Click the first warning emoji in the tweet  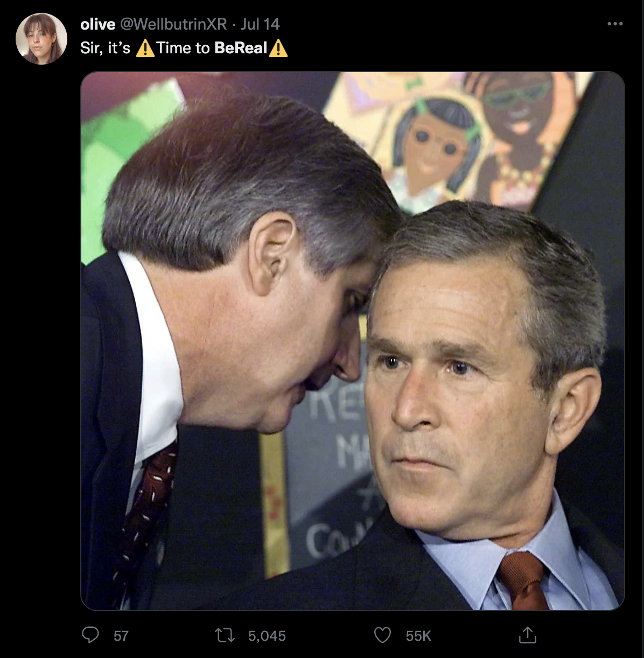tap(144, 48)
